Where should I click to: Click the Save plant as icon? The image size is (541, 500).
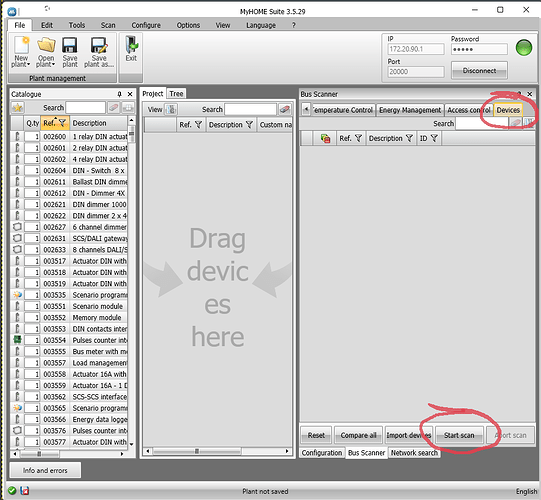click(x=99, y=45)
